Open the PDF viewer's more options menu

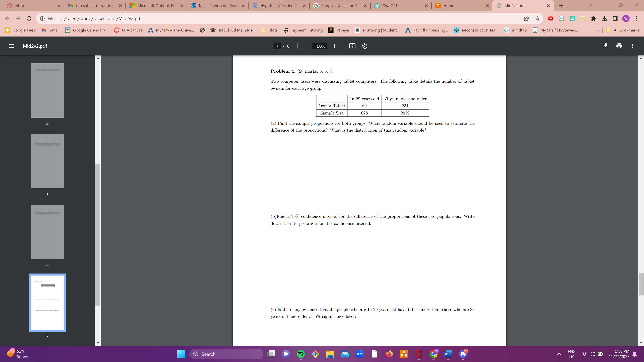632,46
